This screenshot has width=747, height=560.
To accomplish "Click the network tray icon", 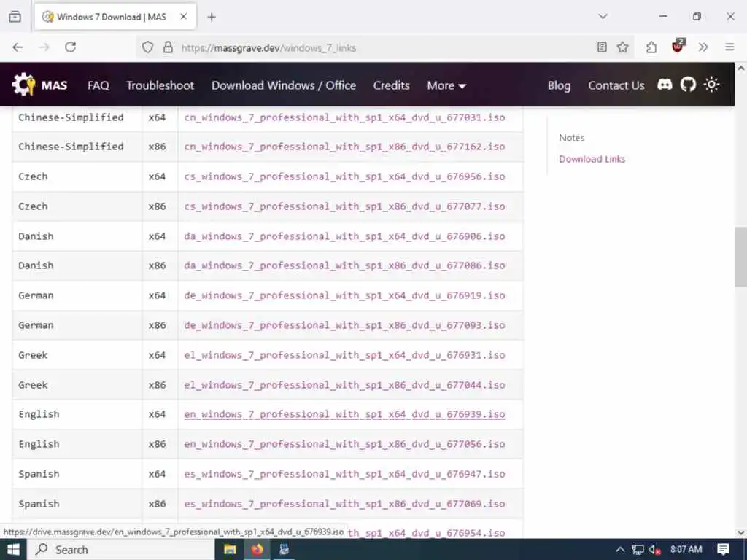I will [638, 550].
